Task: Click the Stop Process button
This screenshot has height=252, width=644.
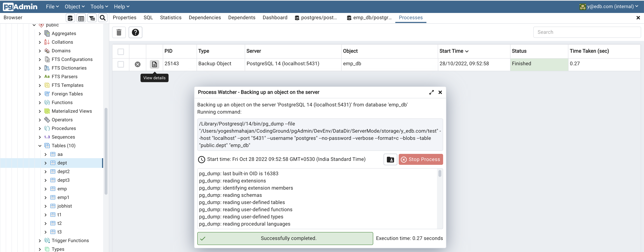Action: (x=421, y=159)
